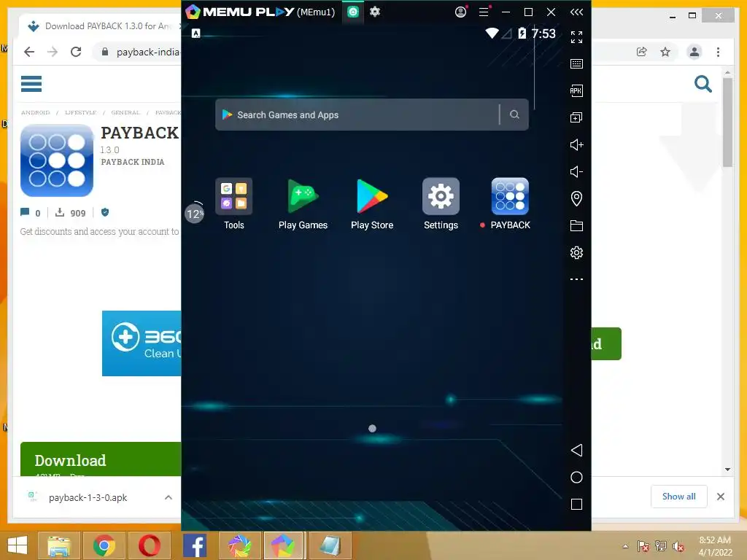Click Show all downloads button
Viewport: 747px width, 560px height.
click(x=679, y=497)
